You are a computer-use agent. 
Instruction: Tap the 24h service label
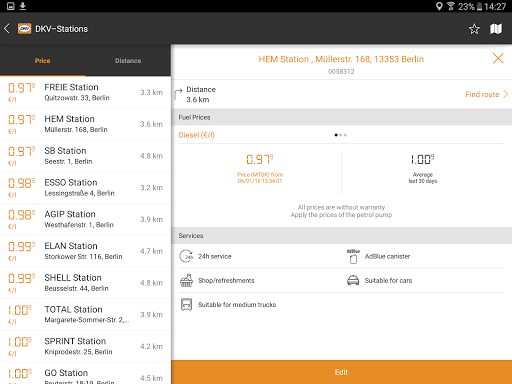point(214,256)
